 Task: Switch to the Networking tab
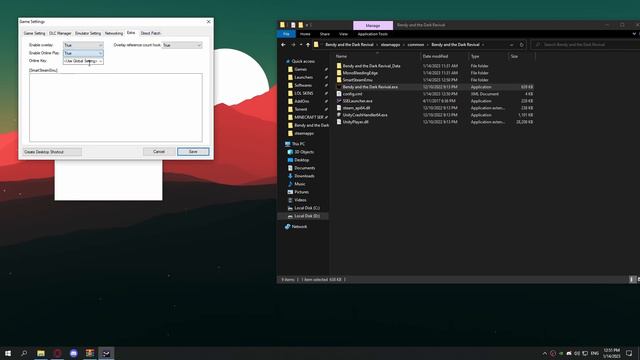(114, 33)
